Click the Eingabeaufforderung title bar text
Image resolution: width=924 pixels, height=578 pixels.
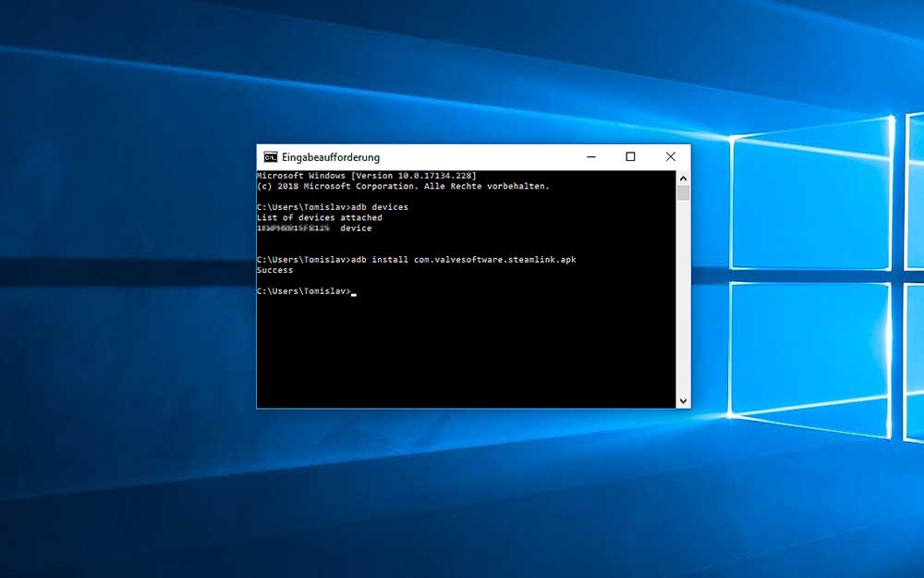[x=331, y=157]
